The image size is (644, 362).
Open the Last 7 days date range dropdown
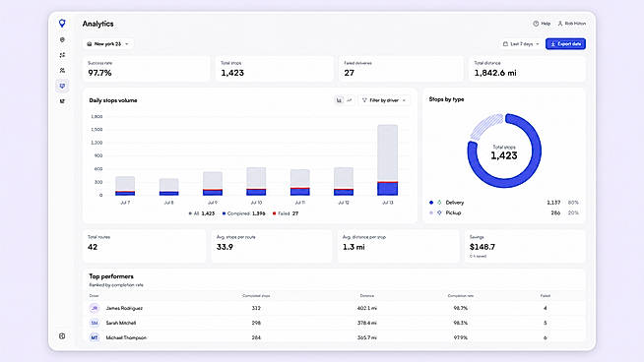[521, 44]
